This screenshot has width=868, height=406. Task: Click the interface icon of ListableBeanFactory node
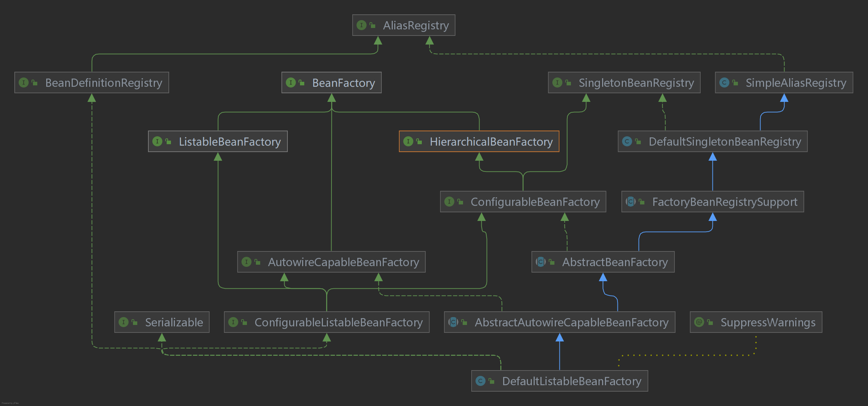click(x=157, y=141)
